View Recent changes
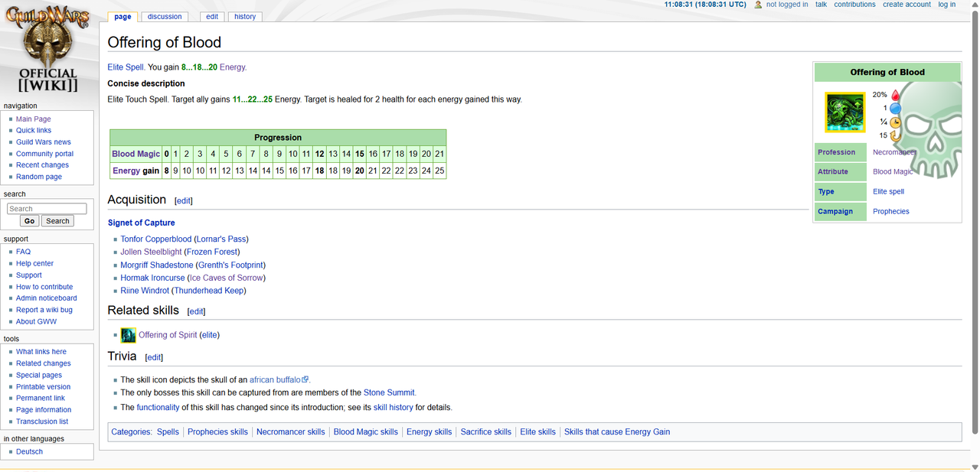This screenshot has height=472, width=980. (42, 165)
